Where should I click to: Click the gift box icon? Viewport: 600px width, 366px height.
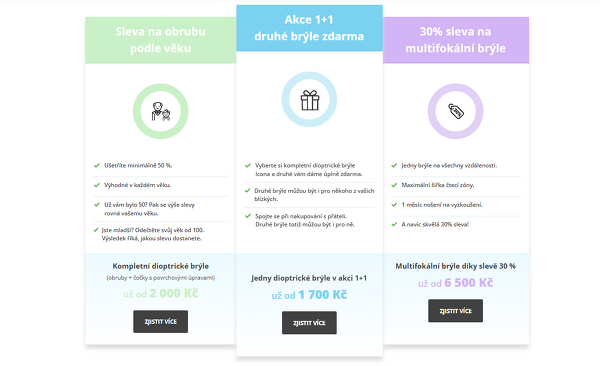point(309,100)
